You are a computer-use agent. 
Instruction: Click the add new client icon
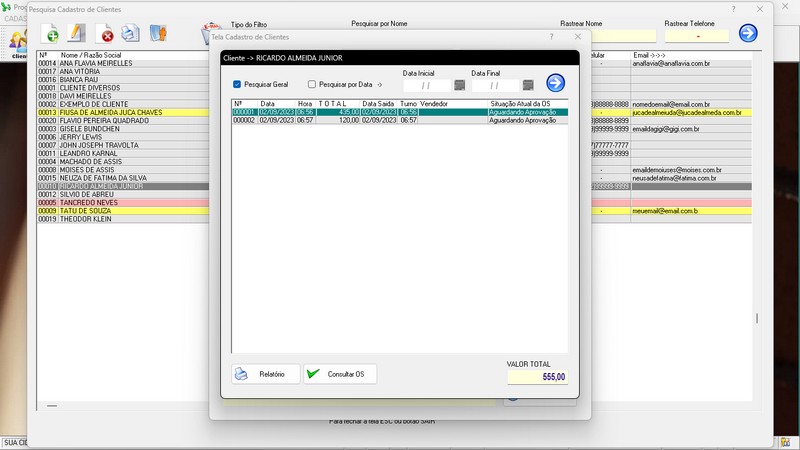pyautogui.click(x=51, y=34)
